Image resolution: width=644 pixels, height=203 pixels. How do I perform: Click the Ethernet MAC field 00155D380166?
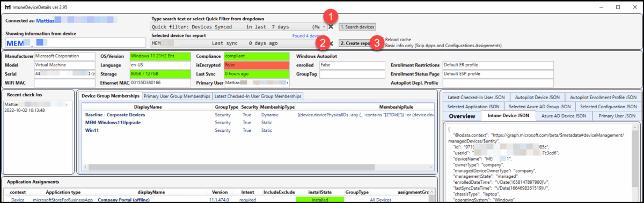[160, 83]
